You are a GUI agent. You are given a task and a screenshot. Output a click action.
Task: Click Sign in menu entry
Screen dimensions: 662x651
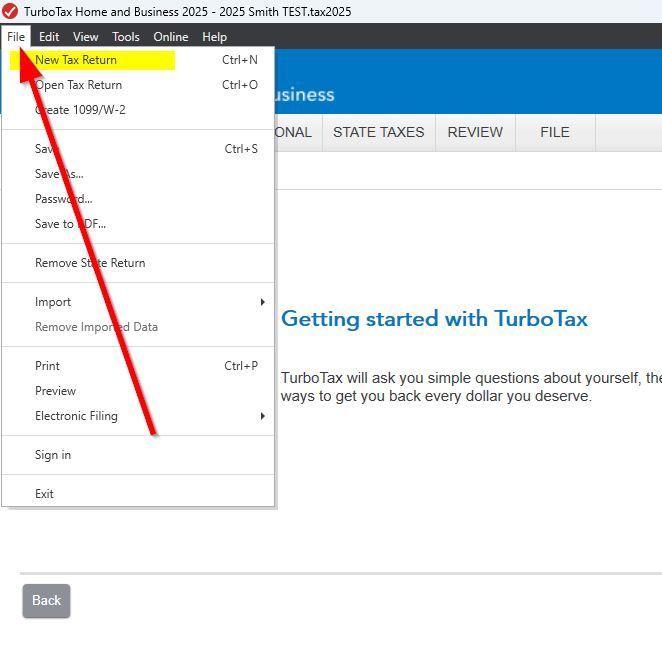[x=53, y=455]
